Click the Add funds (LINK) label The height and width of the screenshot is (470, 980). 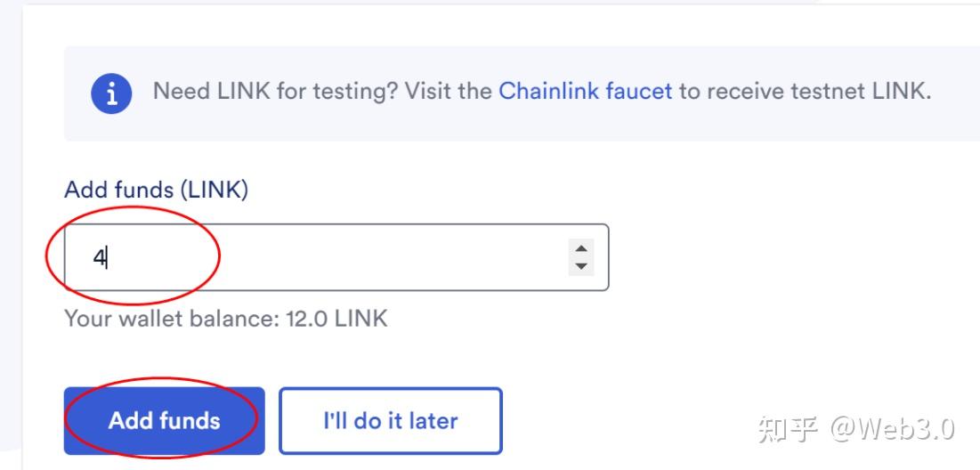coord(157,190)
